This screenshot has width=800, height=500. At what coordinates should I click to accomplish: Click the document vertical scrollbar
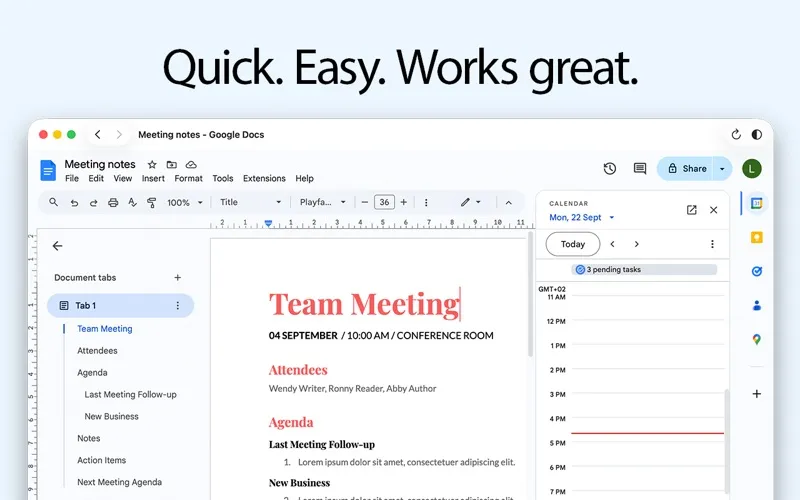coord(531,294)
